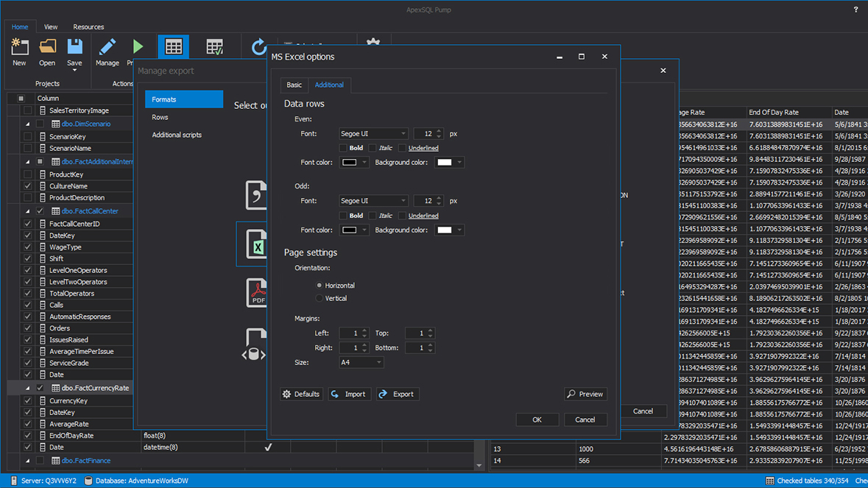Image resolution: width=868 pixels, height=488 pixels.
Task: Click the refresh arrow icon in the toolbar
Action: (x=259, y=46)
